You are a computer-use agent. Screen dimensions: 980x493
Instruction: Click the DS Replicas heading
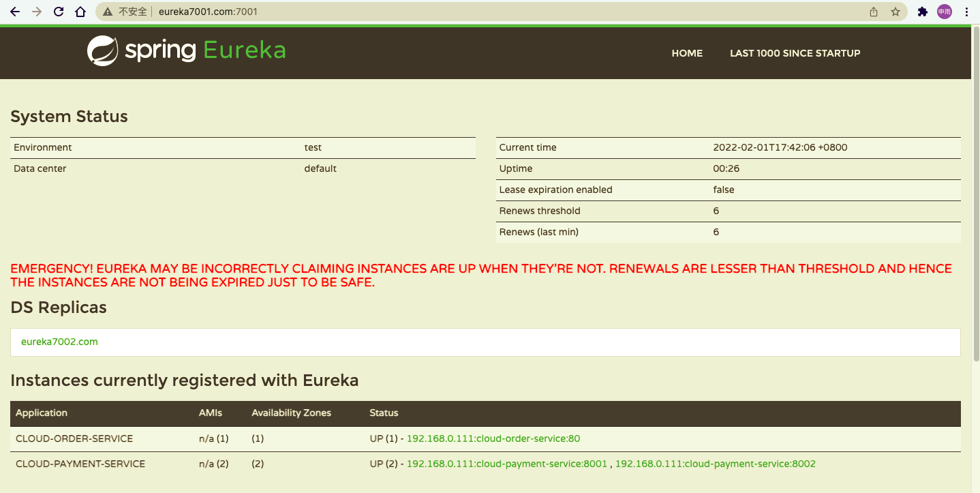point(59,308)
